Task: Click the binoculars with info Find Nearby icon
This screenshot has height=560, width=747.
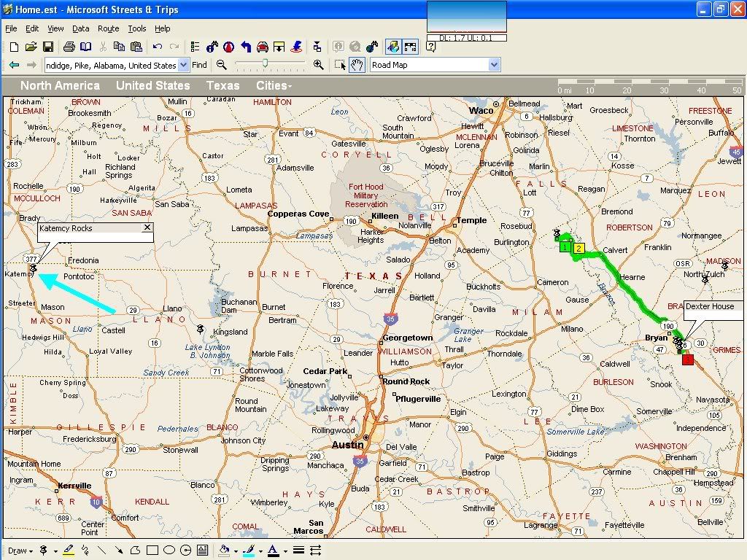Action: click(x=212, y=47)
